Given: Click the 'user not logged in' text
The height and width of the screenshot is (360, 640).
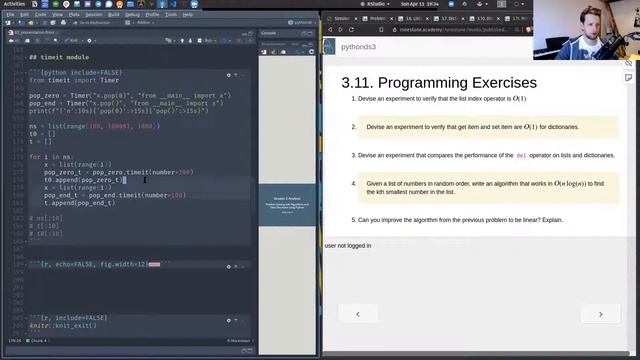Looking at the screenshot, I should point(348,246).
